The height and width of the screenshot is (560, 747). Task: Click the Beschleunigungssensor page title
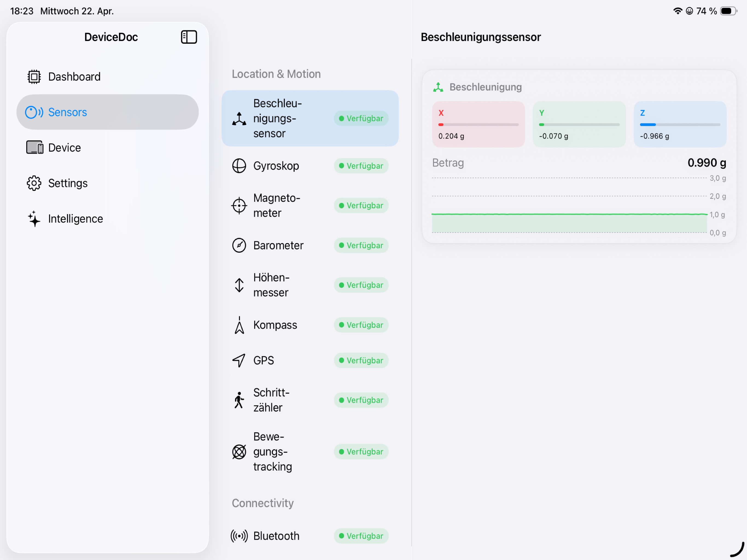click(481, 37)
